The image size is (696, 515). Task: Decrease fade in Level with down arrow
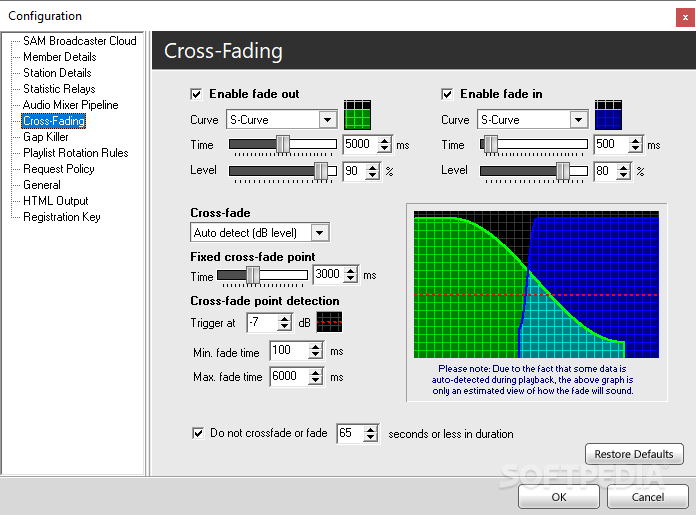click(624, 175)
